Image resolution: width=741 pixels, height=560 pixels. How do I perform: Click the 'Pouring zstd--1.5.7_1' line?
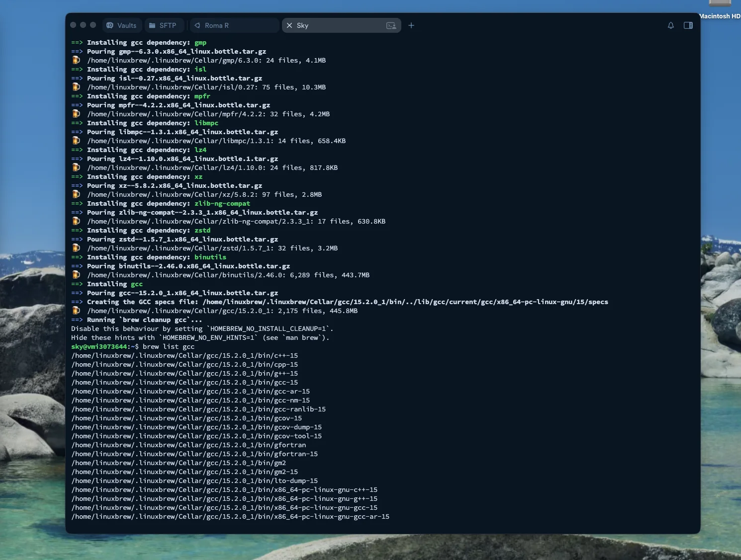[x=175, y=240]
